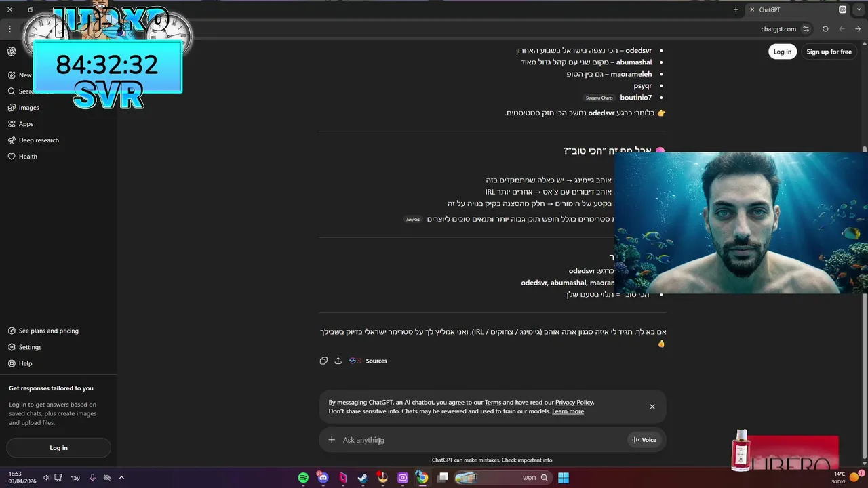Image resolution: width=868 pixels, height=488 pixels.
Task: Focus the Ask anything input field
Action: click(x=481, y=440)
